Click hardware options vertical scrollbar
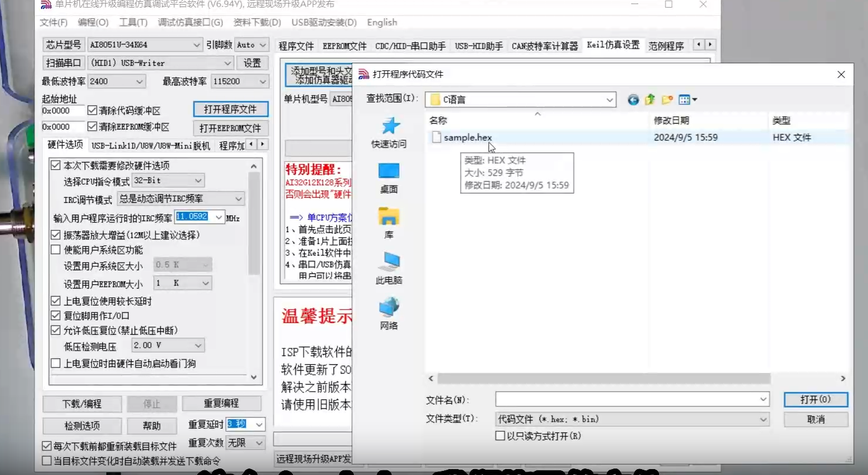Screen dimensions: 868x475 tap(254, 223)
